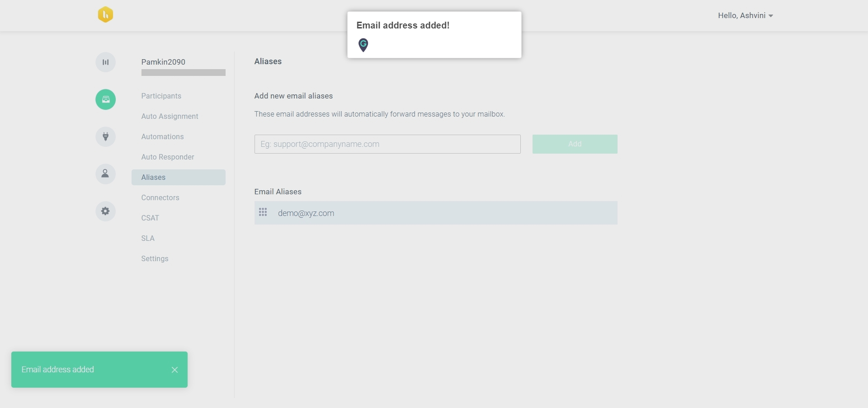
Task: Open the gear settings sidebar icon
Action: click(x=105, y=211)
